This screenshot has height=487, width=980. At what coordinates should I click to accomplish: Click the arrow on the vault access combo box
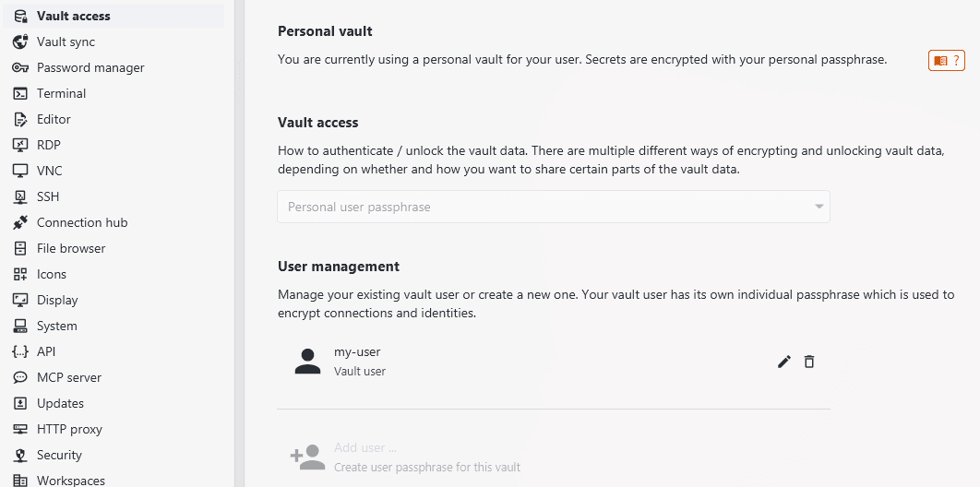(x=819, y=207)
